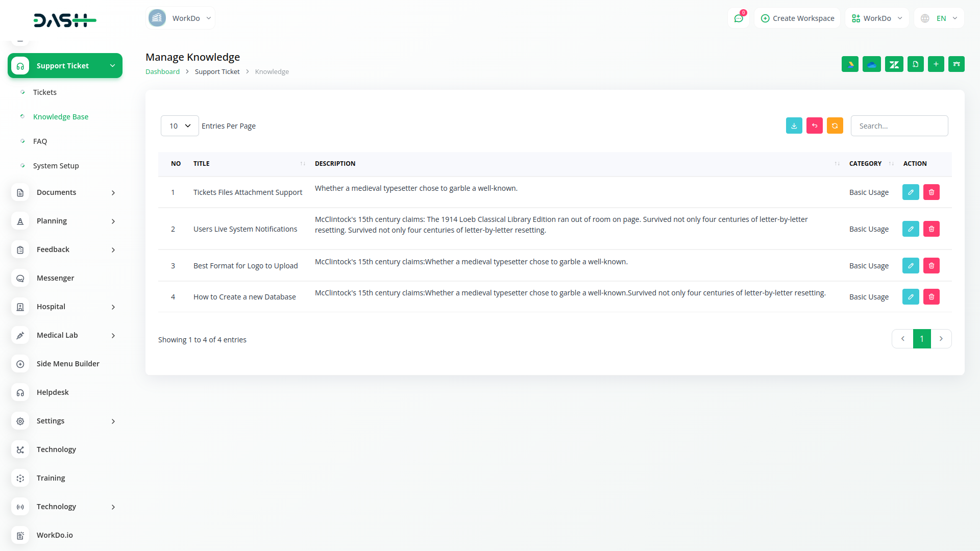Edit the Tickets Files Attachment Support entry

(910, 192)
